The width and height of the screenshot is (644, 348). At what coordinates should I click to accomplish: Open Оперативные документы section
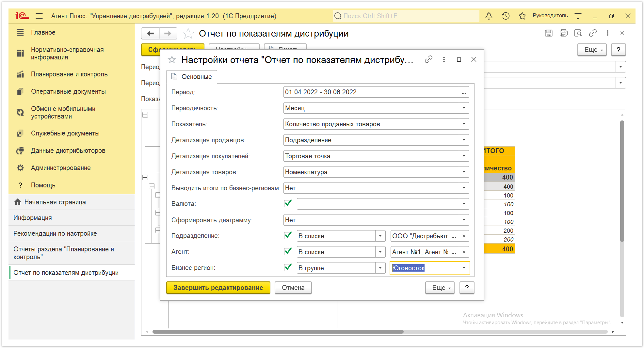pyautogui.click(x=68, y=91)
